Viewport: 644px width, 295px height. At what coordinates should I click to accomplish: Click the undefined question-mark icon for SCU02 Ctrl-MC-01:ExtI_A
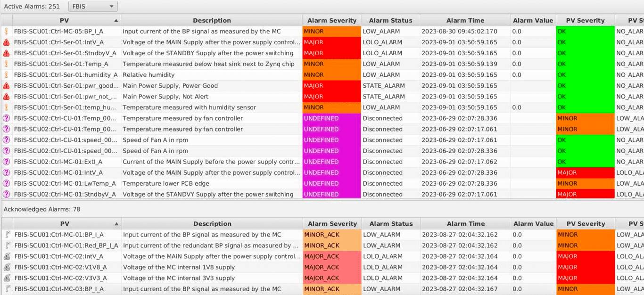pyautogui.click(x=7, y=162)
